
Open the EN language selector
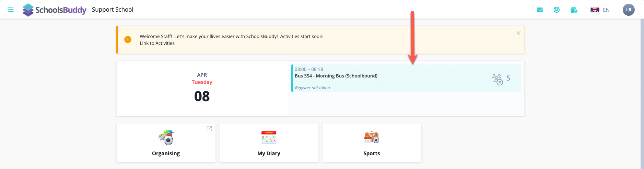pos(606,10)
